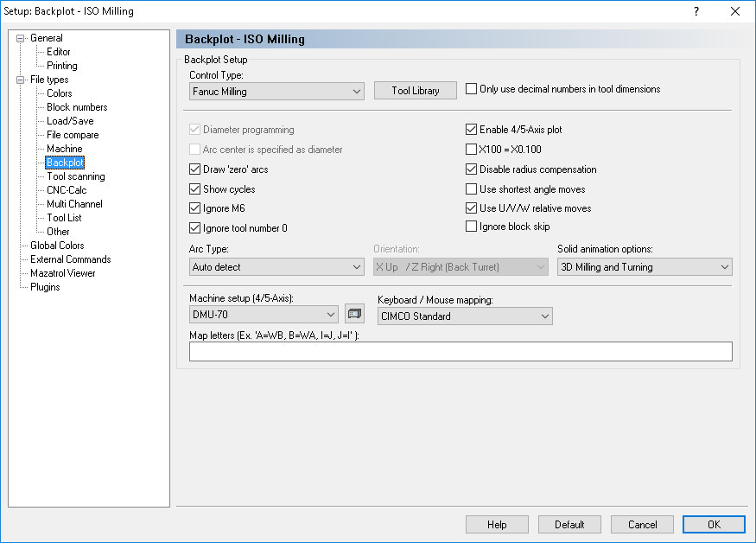Tick 'Only use decimal numbers in tool dimensions'
This screenshot has height=543, width=756.
click(471, 89)
